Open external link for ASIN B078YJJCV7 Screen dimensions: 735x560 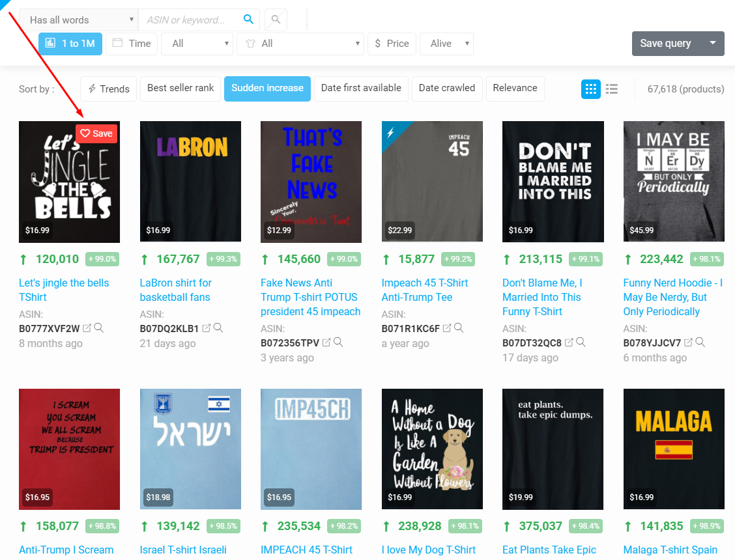point(688,343)
